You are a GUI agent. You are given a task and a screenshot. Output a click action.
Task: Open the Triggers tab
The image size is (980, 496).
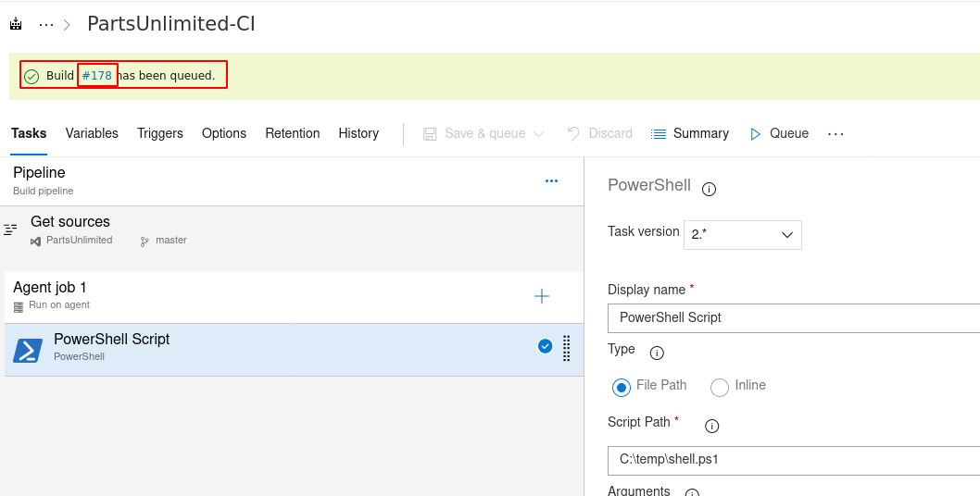[160, 133]
